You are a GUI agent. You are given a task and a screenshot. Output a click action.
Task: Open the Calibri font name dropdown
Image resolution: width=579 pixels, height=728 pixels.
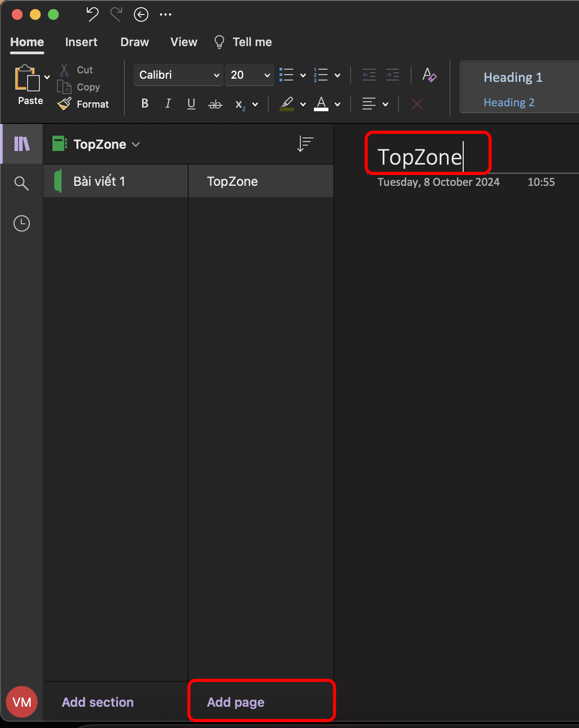pyautogui.click(x=178, y=75)
